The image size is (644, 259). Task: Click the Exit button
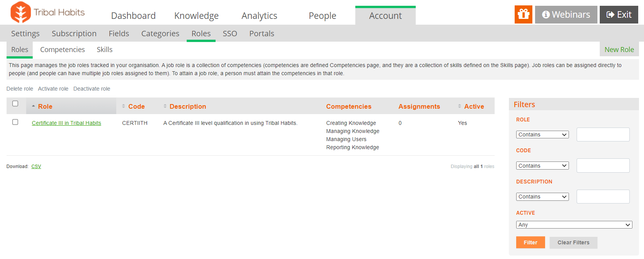point(619,15)
